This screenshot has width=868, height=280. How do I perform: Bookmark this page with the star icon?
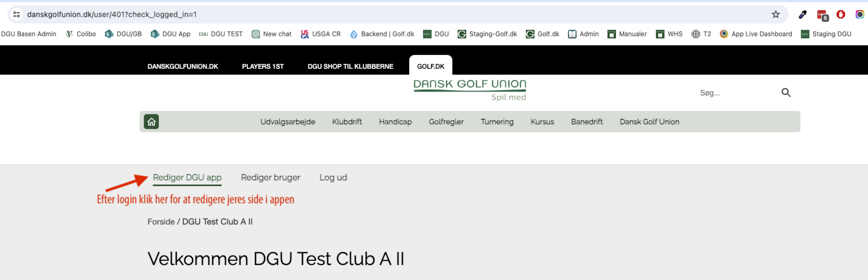[x=776, y=14]
